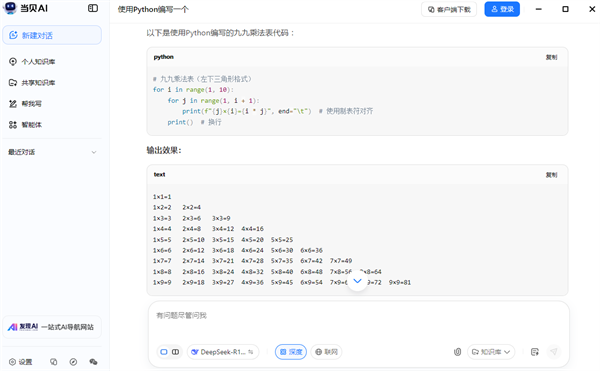Collapse the sidebar with panel icon
Viewport: 600px width, 371px height.
[x=93, y=8]
